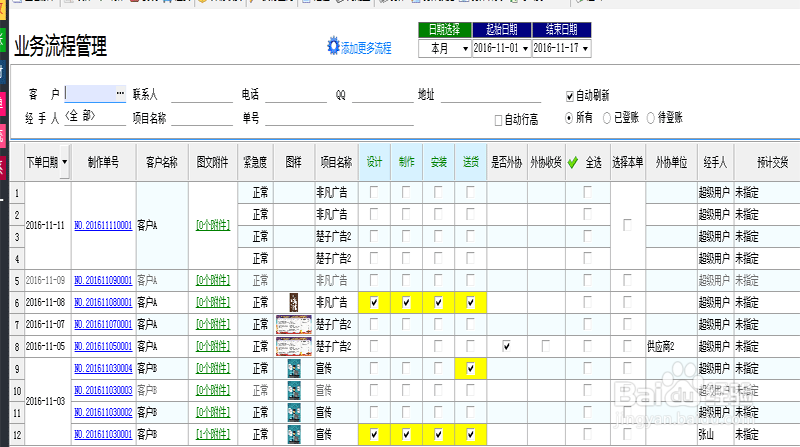Uncheck the yellow 送货 cell in row 9
This screenshot has height=447, width=800.
click(470, 368)
